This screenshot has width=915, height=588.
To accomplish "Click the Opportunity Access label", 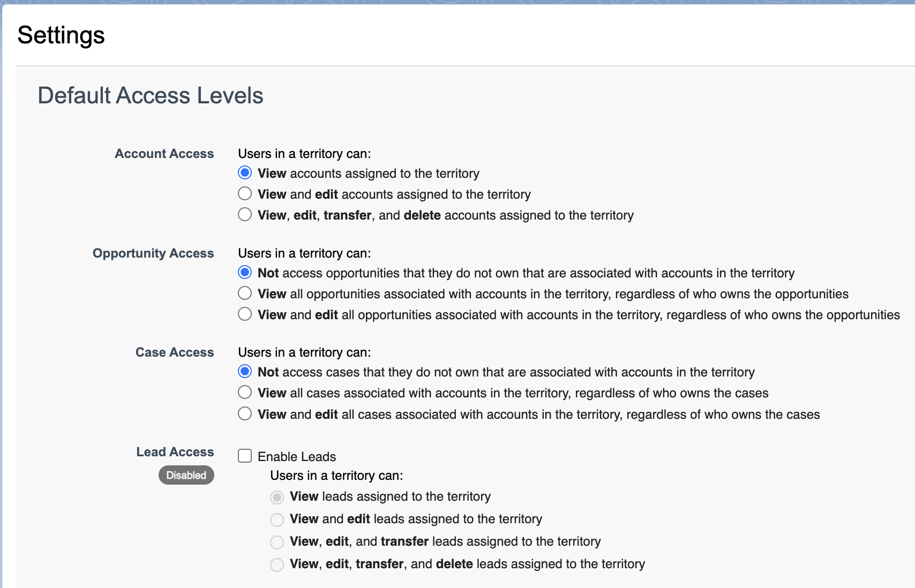I will [153, 253].
